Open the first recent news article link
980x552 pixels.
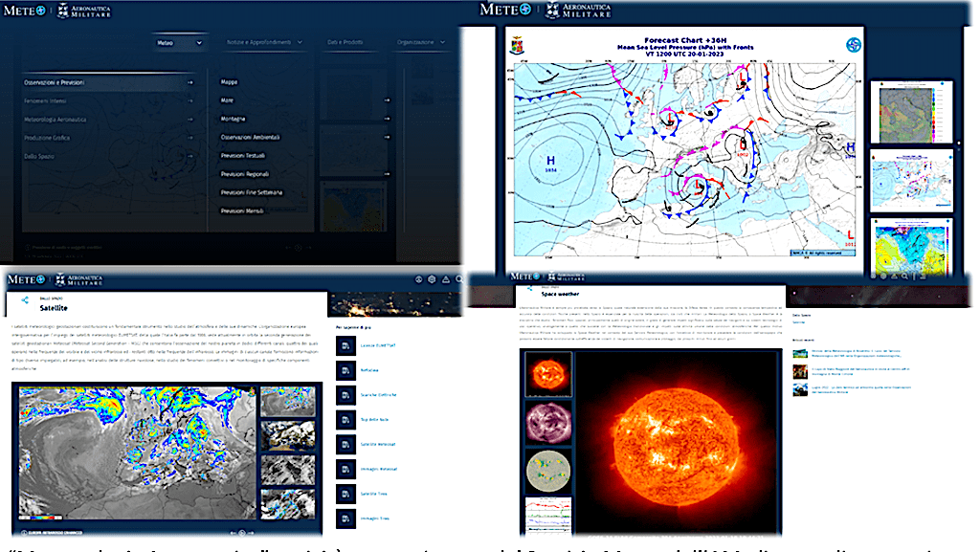click(857, 353)
